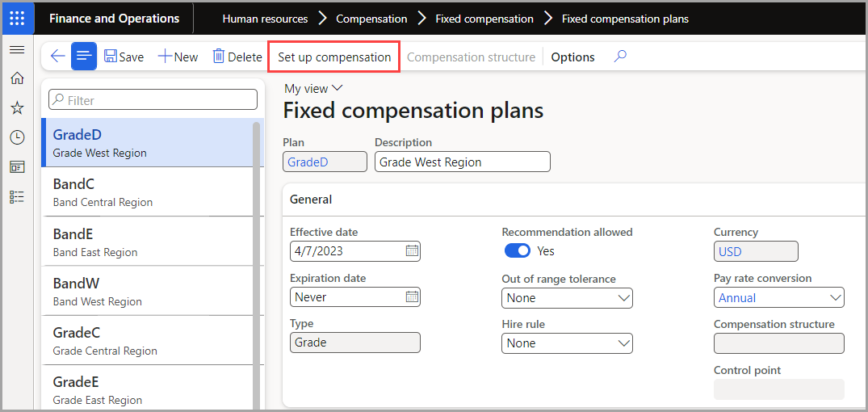Open Favorites star in the sidebar
868x412 pixels.
pos(17,108)
